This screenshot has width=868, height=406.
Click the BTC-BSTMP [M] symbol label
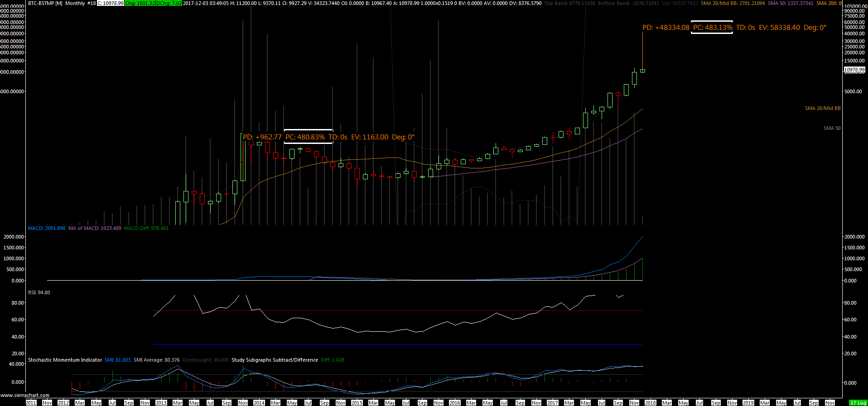(45, 3)
